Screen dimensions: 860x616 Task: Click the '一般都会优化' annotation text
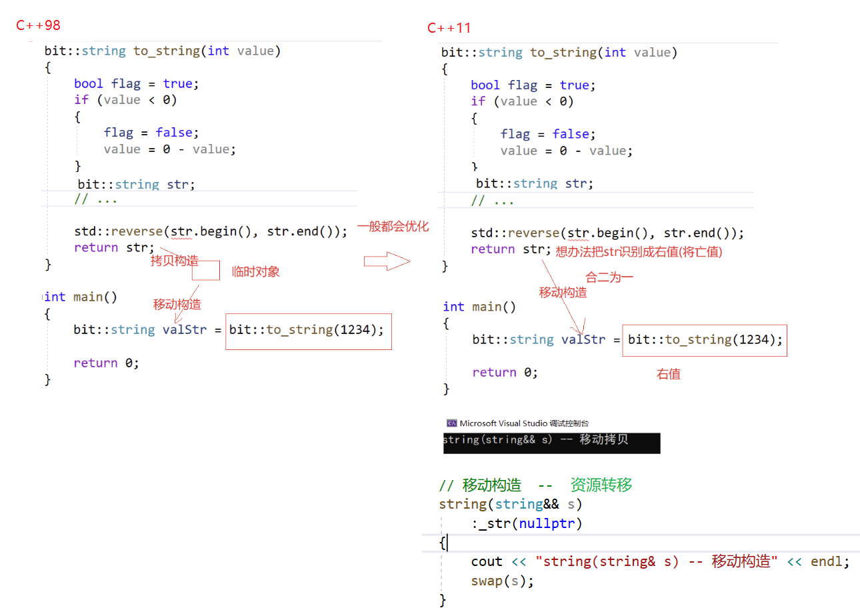[393, 226]
